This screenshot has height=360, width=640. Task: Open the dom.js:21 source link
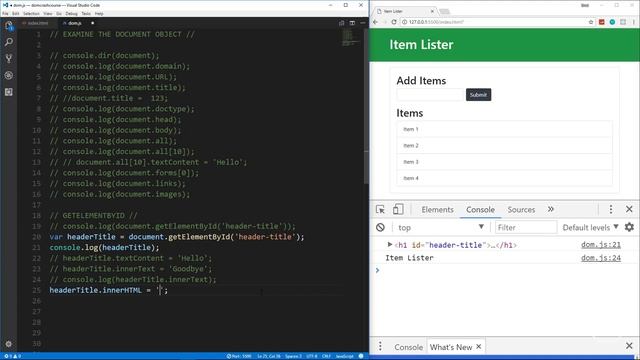click(601, 244)
